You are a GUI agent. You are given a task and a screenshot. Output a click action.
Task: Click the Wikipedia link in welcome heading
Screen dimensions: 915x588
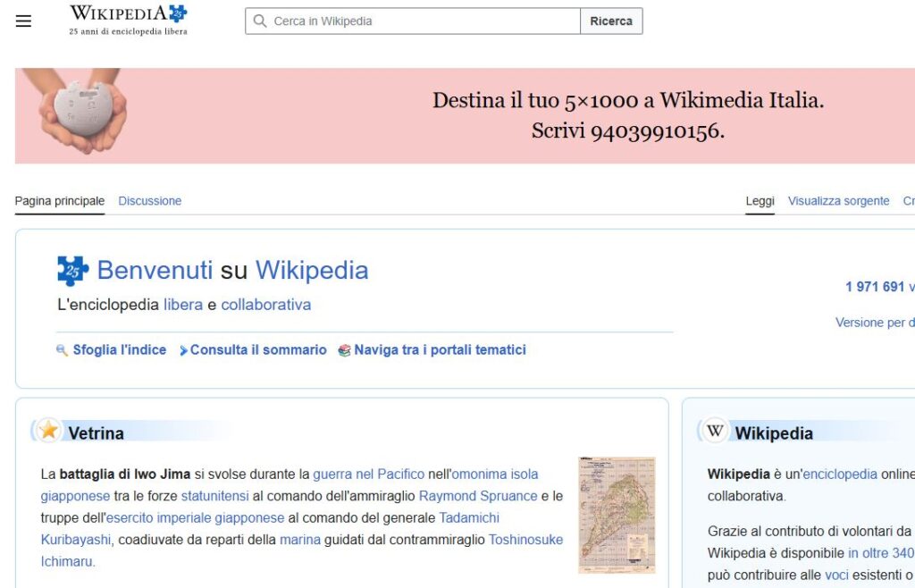(312, 270)
